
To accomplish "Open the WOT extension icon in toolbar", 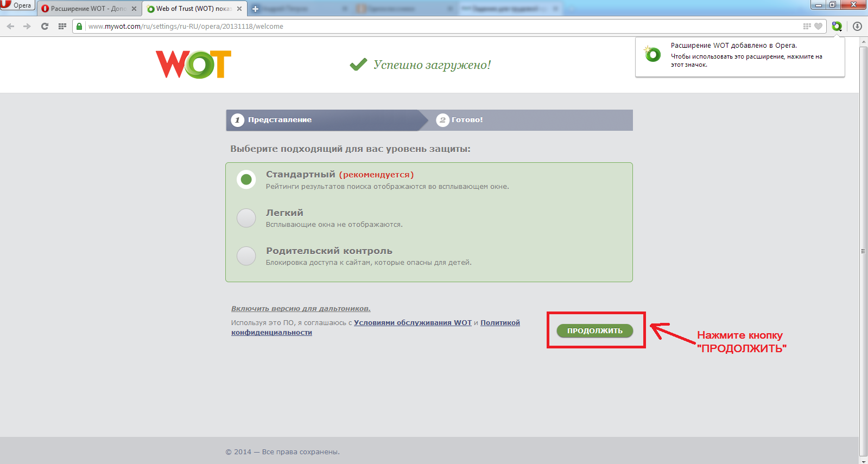I will (837, 26).
